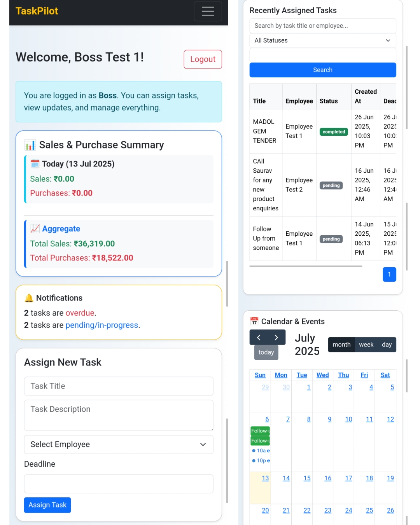This screenshot has height=525, width=420.
Task: Click the bell icon in Notifications
Action: point(29,298)
